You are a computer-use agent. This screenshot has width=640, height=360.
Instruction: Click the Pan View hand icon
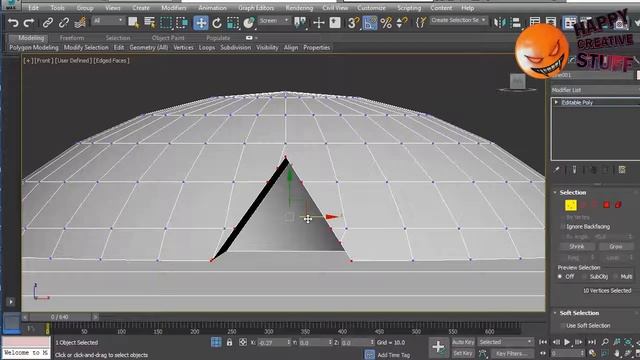(x=617, y=353)
